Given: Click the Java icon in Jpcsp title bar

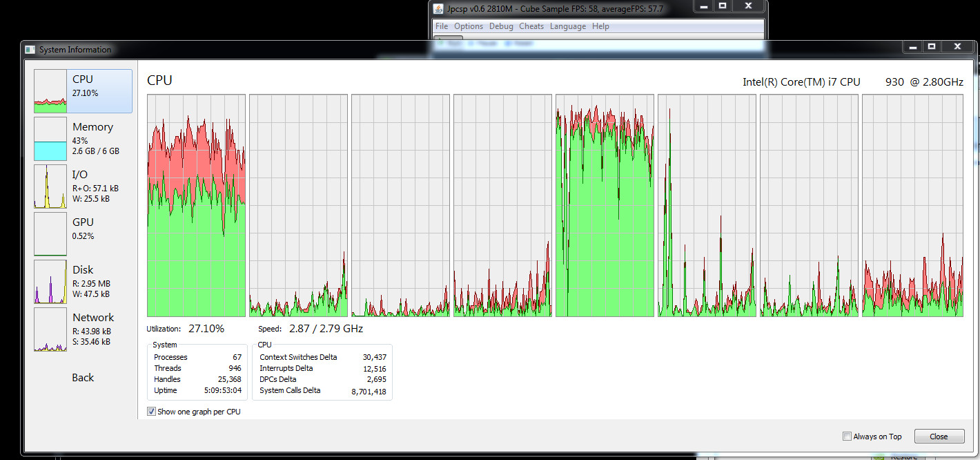Looking at the screenshot, I should click(438, 8).
